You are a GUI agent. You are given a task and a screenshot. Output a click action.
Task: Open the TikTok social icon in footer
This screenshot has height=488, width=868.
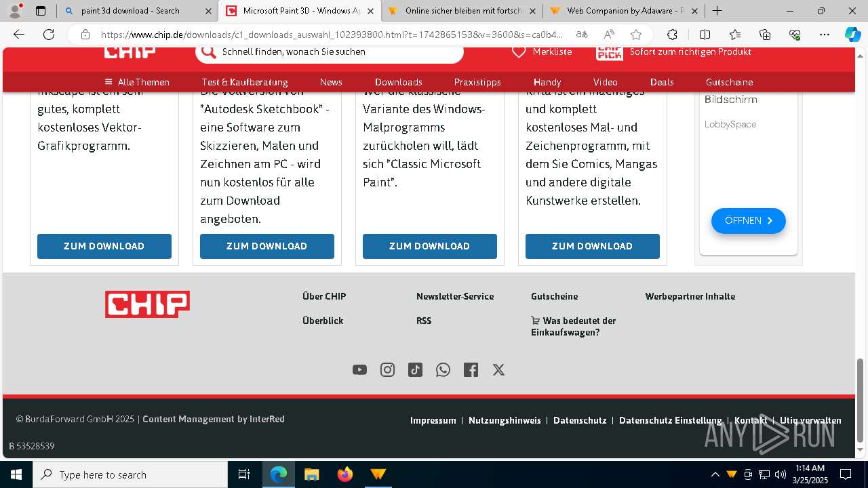415,369
